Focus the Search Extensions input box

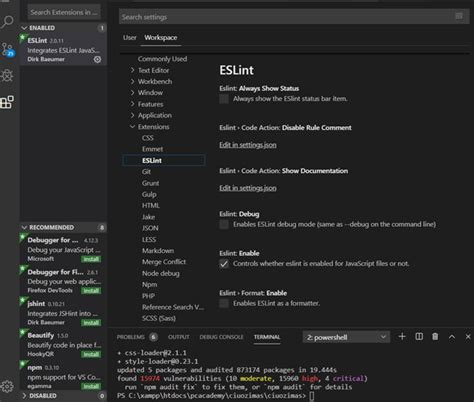(64, 12)
